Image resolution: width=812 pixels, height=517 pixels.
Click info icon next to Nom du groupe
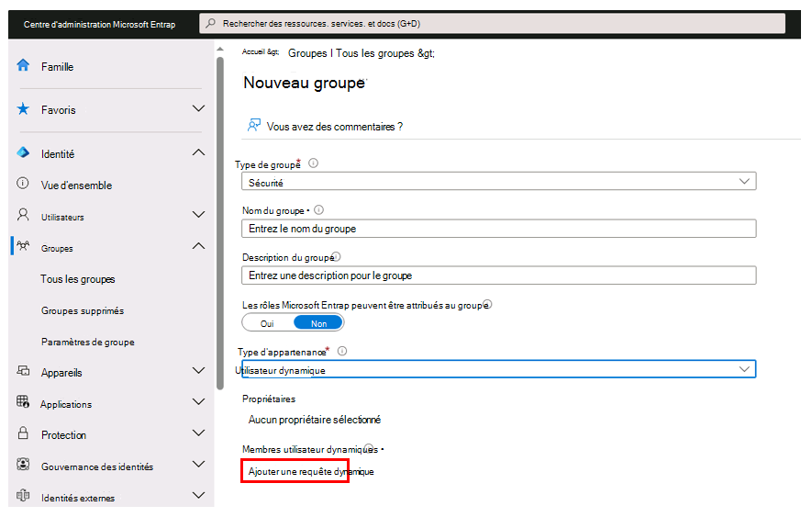pos(319,210)
